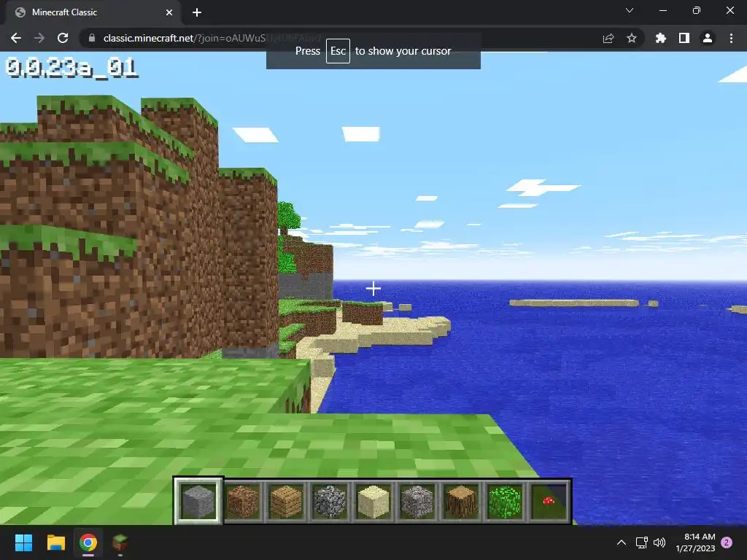Reload the Minecraft Classic page

tap(63, 38)
